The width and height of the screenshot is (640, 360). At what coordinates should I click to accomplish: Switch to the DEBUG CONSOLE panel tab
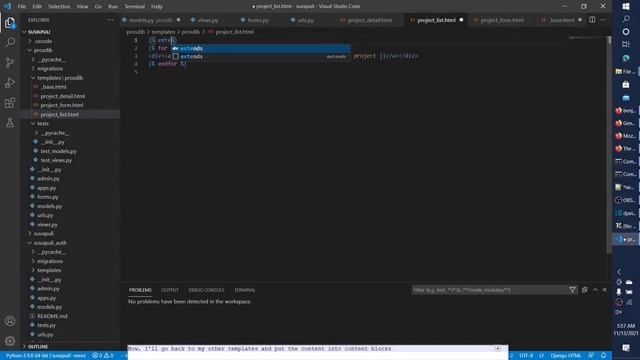[x=206, y=290]
